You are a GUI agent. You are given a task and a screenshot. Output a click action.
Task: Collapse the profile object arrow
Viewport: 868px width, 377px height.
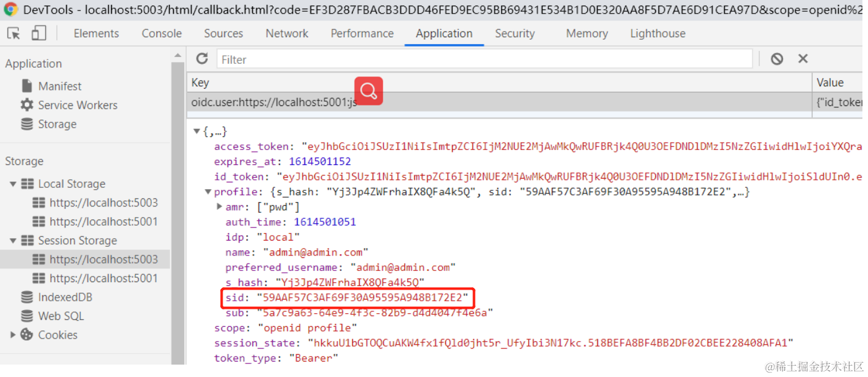point(209,192)
